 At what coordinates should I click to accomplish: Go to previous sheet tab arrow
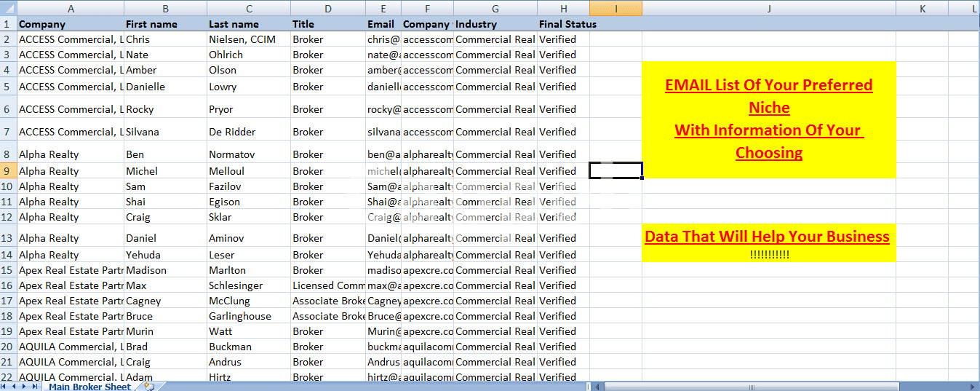(15, 387)
